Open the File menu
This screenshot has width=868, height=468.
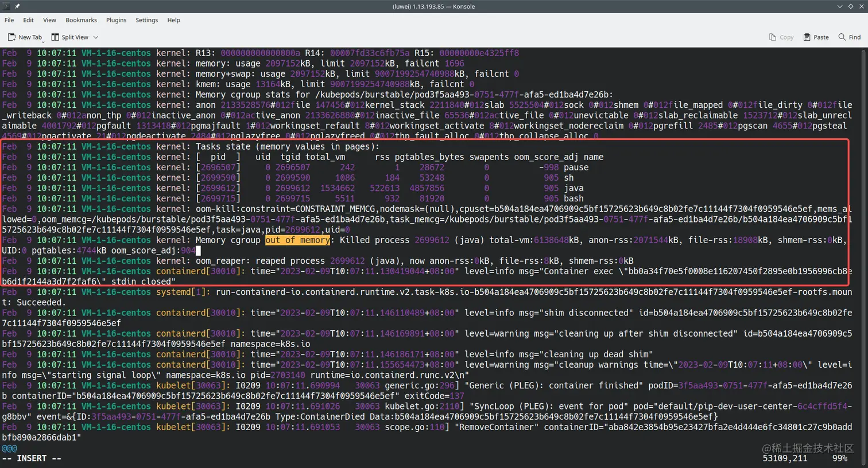pyautogui.click(x=9, y=20)
